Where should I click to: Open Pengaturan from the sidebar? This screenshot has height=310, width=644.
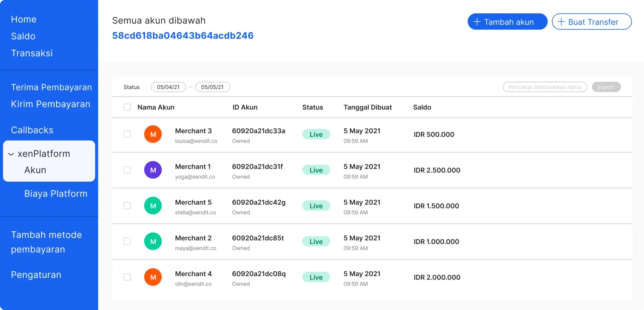36,274
